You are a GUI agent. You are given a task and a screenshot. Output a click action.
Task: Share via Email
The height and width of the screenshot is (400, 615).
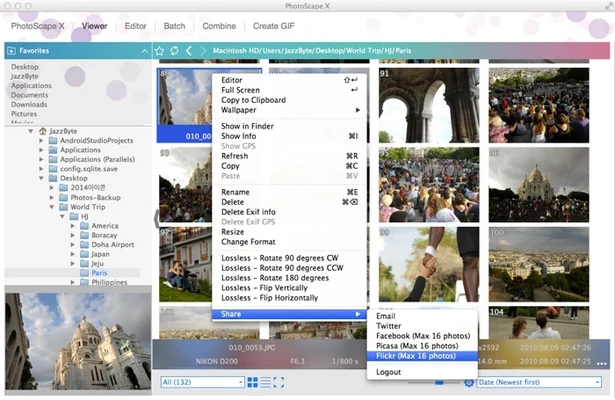[x=422, y=316]
